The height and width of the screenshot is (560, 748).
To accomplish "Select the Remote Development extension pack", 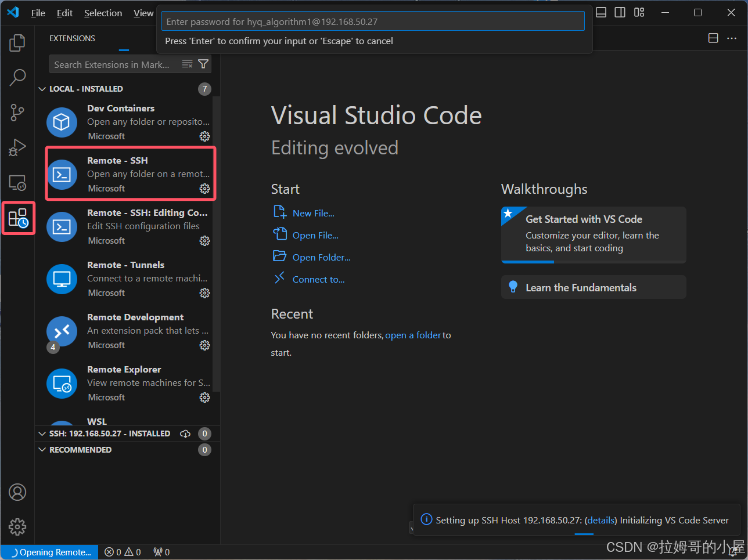I will (x=128, y=331).
